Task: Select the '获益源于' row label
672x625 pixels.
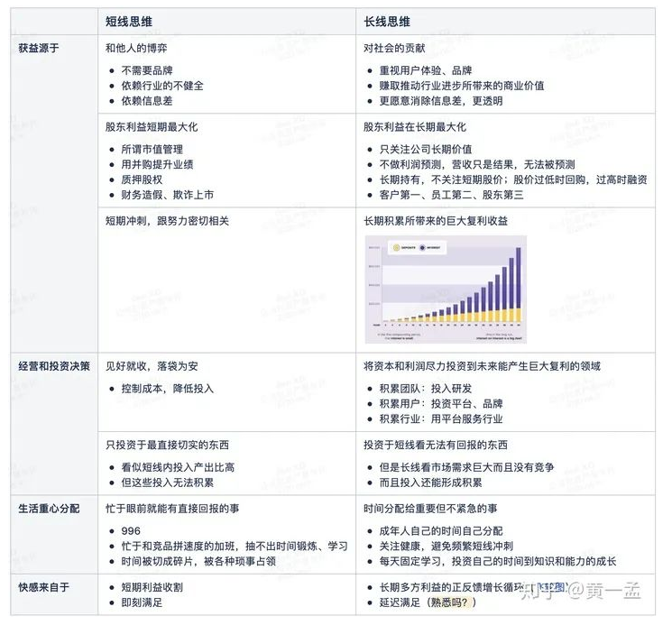Action: click(39, 48)
